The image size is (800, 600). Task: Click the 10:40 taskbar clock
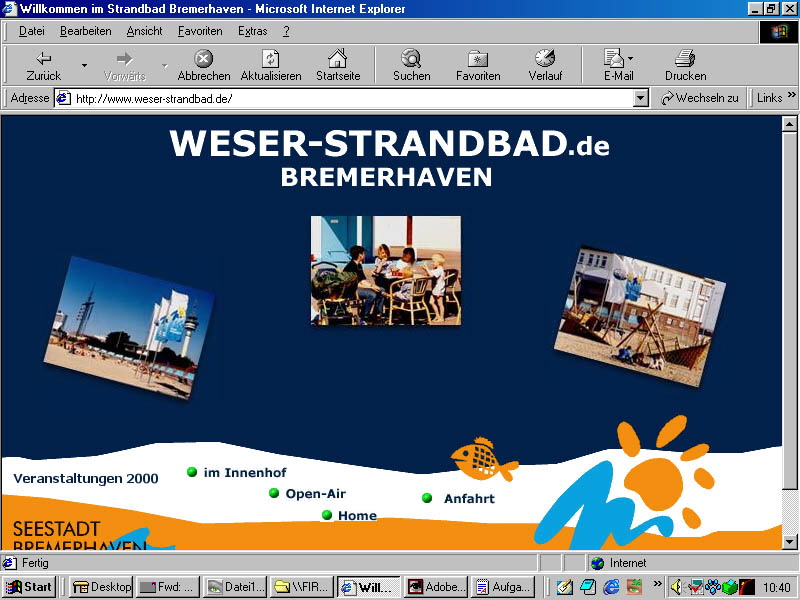point(777,587)
